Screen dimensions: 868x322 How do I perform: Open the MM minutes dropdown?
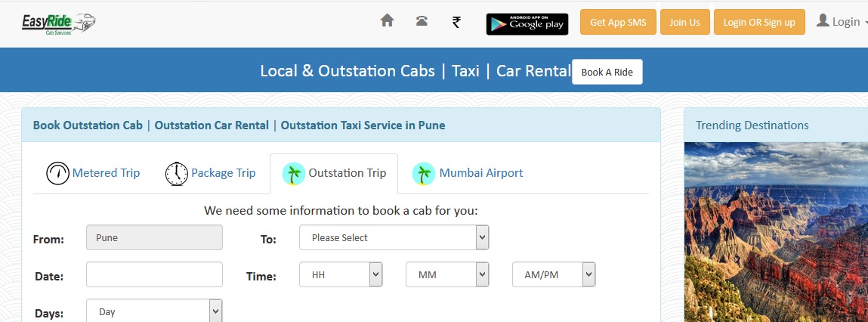tap(447, 274)
